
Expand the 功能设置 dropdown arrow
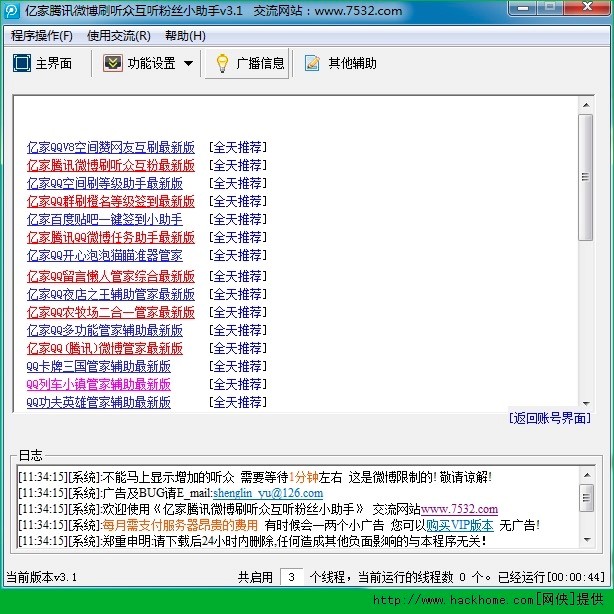tap(188, 63)
